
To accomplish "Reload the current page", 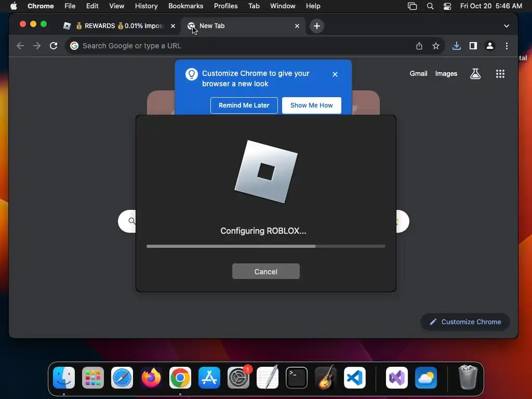I will (54, 46).
